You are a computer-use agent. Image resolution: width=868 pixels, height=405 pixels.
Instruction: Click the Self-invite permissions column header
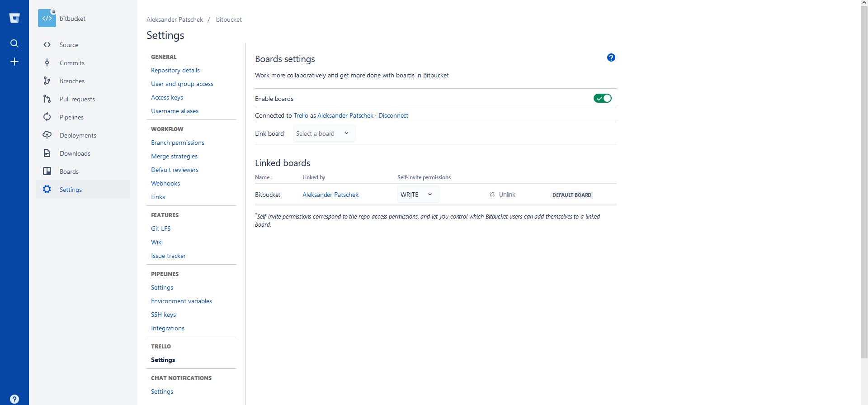(x=424, y=177)
